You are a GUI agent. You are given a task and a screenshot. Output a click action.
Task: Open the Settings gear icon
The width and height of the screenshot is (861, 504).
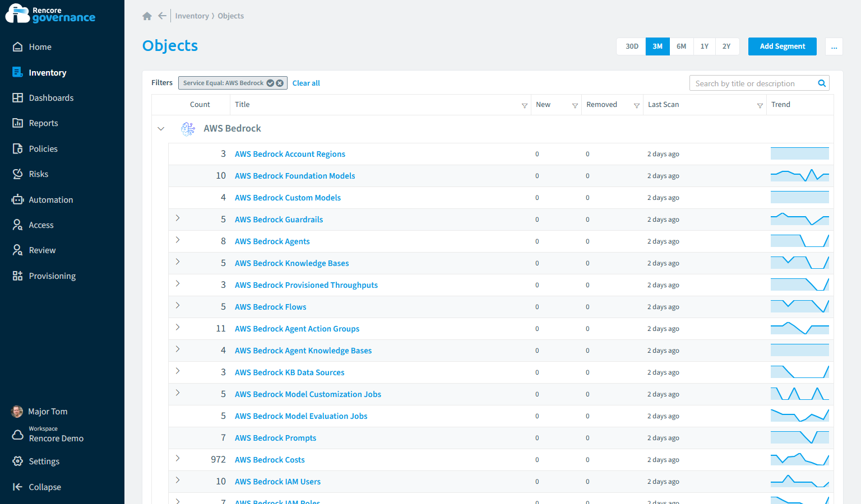pos(18,461)
